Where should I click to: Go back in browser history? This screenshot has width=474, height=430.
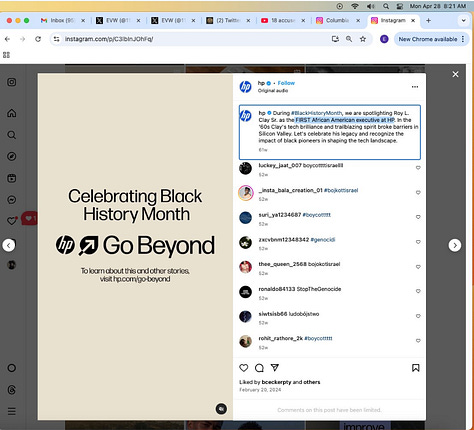[x=7, y=39]
